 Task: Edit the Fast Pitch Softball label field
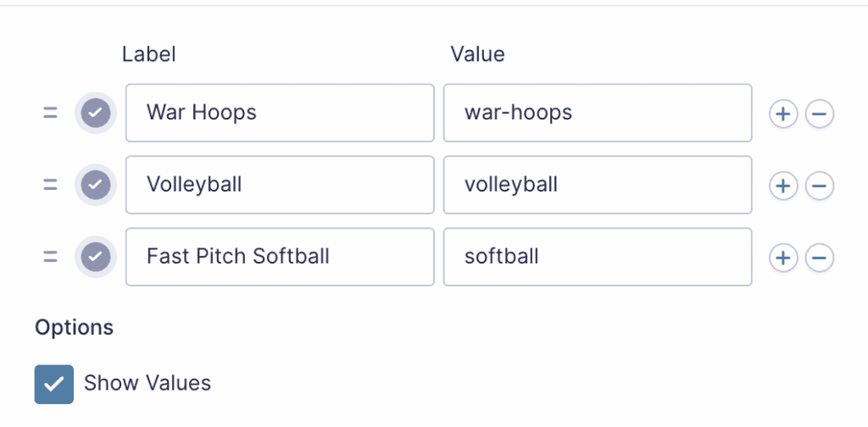(280, 257)
